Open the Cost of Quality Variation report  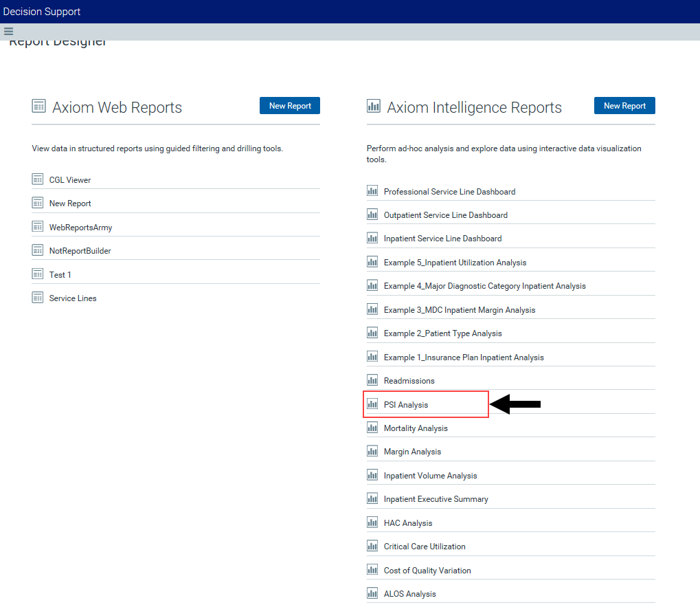(x=427, y=571)
